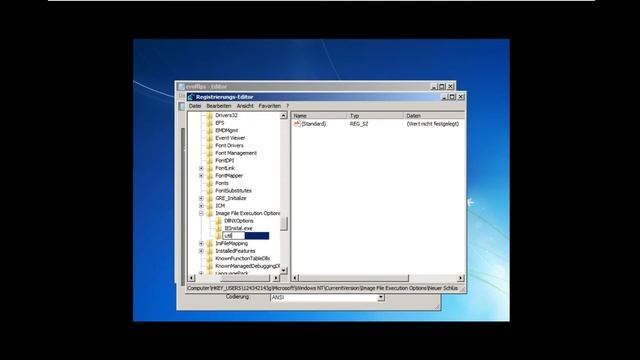Select the ICM folder icon

pyautogui.click(x=209, y=206)
